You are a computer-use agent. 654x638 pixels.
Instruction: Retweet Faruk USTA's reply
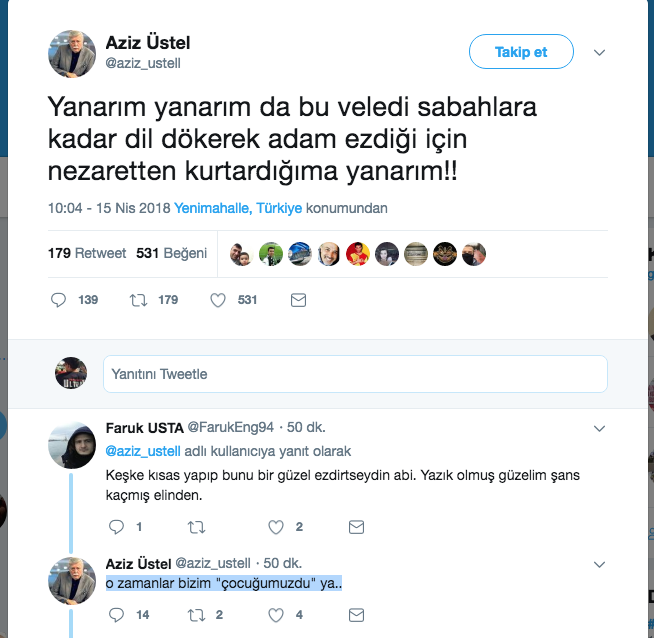coord(196,527)
